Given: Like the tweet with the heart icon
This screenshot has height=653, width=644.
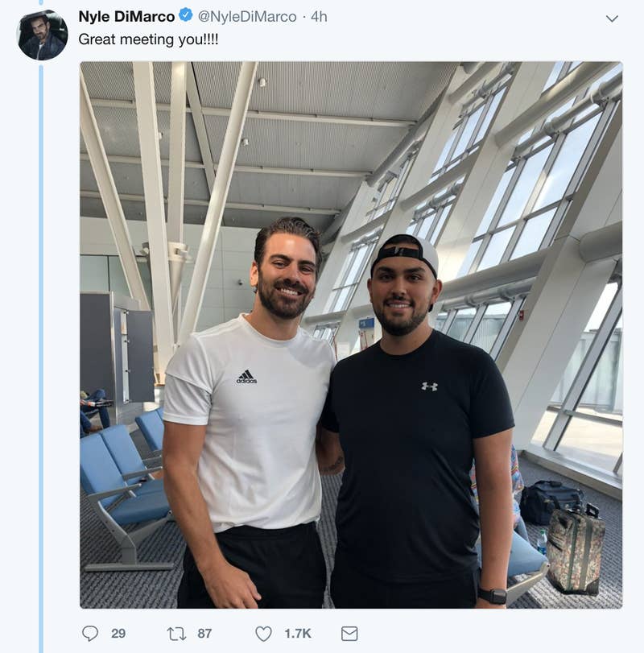Looking at the screenshot, I should coord(264,634).
